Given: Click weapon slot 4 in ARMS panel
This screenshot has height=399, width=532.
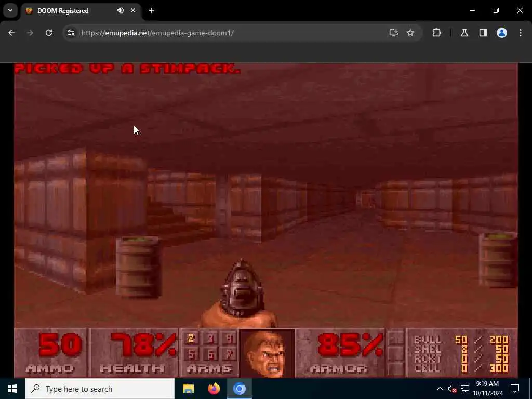Looking at the screenshot, I should click(229, 338).
